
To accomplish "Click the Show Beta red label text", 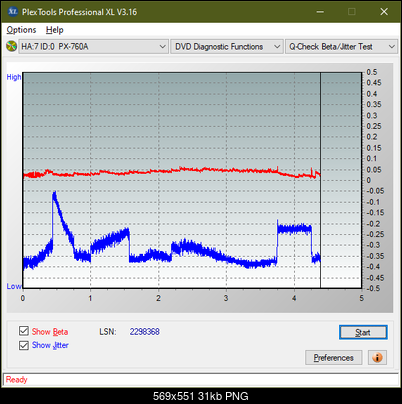I will pyautogui.click(x=50, y=332).
